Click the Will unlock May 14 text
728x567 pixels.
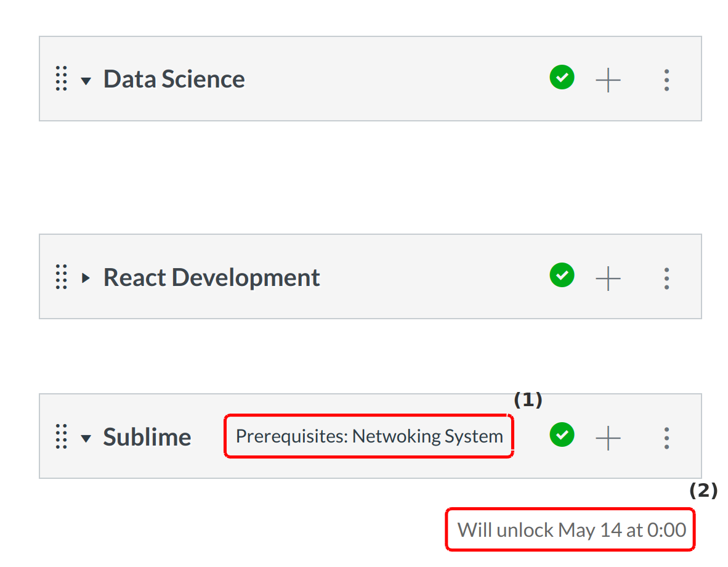click(571, 529)
